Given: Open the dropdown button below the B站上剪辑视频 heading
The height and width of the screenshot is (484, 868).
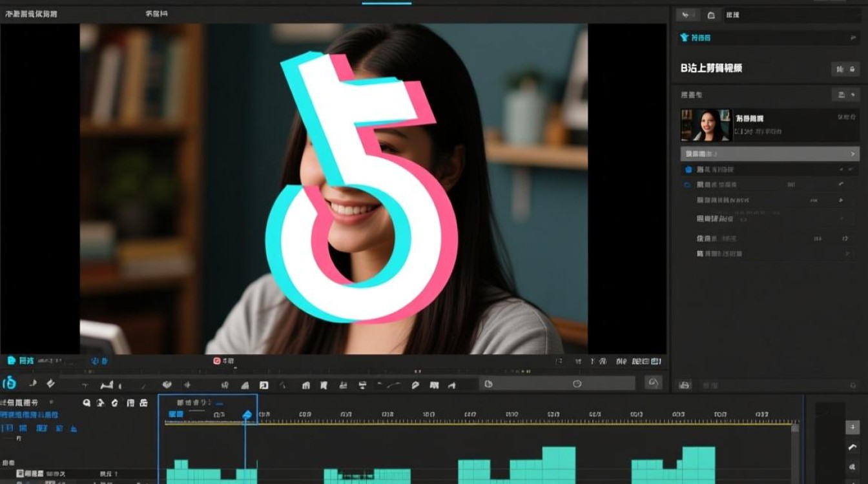Looking at the screenshot, I should coord(845,95).
